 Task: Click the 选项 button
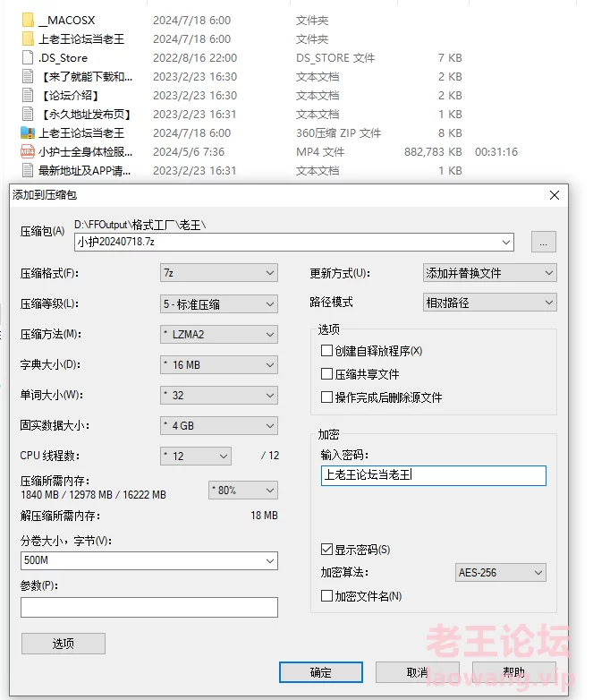pyautogui.click(x=64, y=644)
